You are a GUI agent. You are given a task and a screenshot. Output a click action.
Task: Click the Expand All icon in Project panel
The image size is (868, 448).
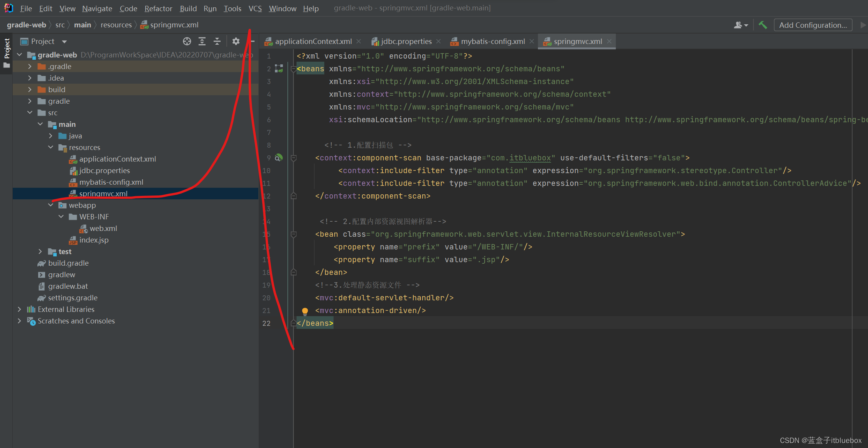tap(201, 41)
